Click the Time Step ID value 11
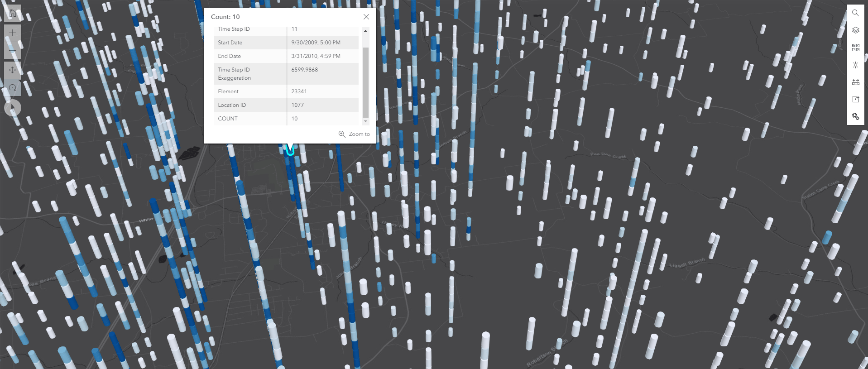 point(294,29)
